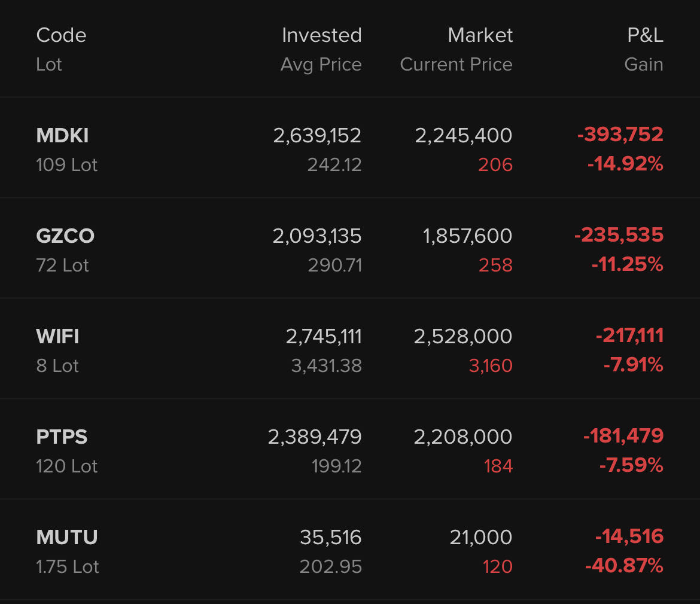Click WIFI current price 3,160
The height and width of the screenshot is (604, 700).
491,365
